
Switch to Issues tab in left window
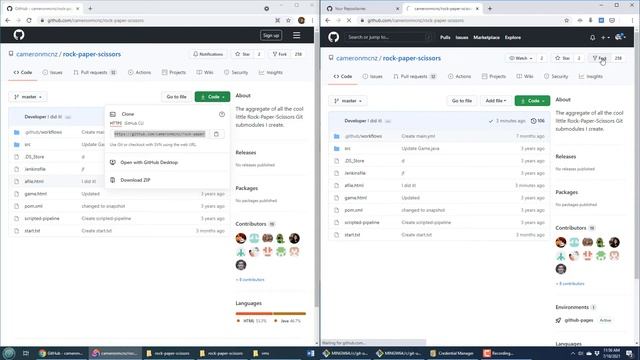coord(52,73)
